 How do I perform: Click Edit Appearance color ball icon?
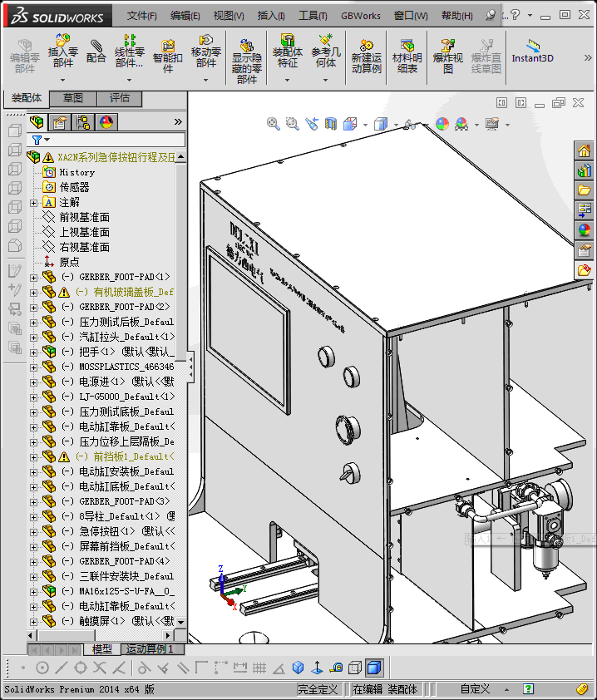point(442,124)
